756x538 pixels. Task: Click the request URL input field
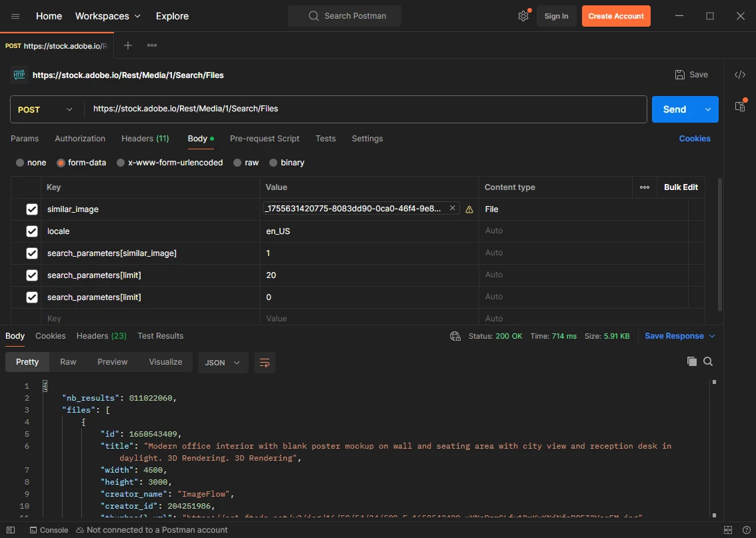pos(366,109)
